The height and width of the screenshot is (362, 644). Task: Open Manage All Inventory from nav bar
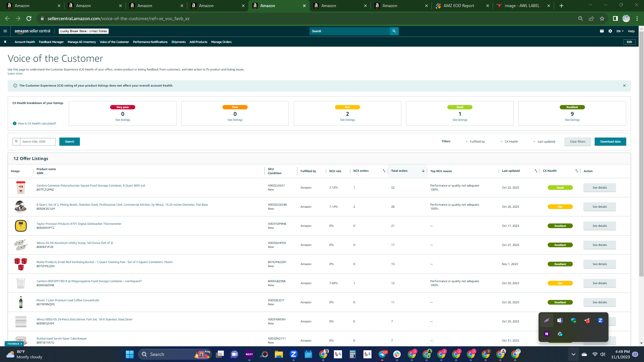point(82,42)
